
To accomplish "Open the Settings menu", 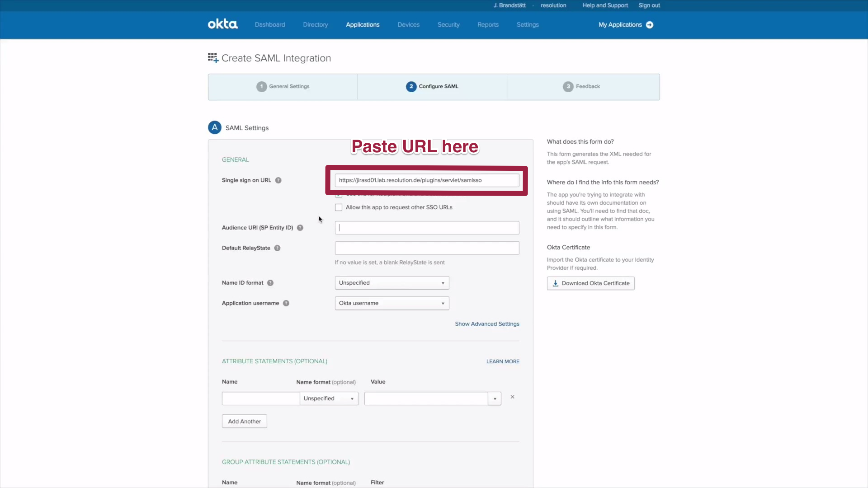I will click(528, 25).
